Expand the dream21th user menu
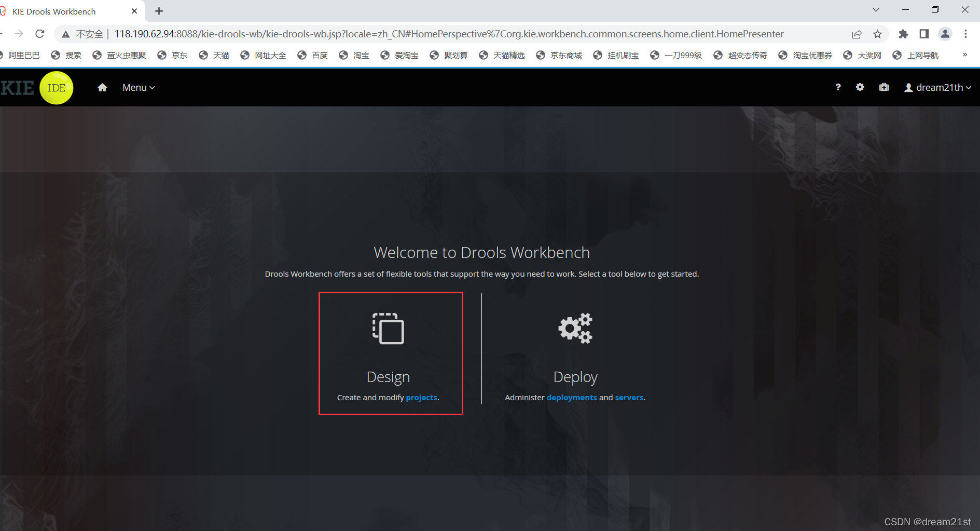The height and width of the screenshot is (531, 980). coord(937,88)
